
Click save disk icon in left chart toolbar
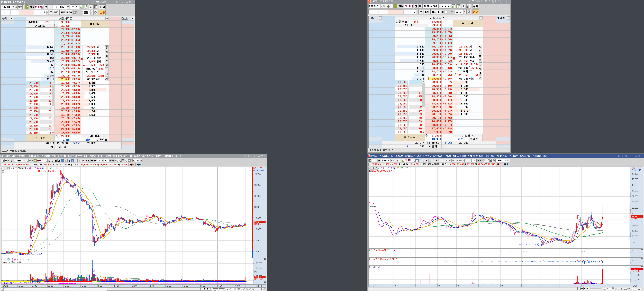pyautogui.click(x=123, y=161)
